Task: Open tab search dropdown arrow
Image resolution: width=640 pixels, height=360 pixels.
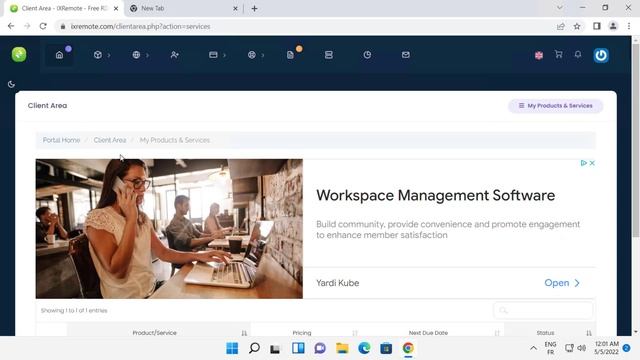Action: (x=560, y=8)
